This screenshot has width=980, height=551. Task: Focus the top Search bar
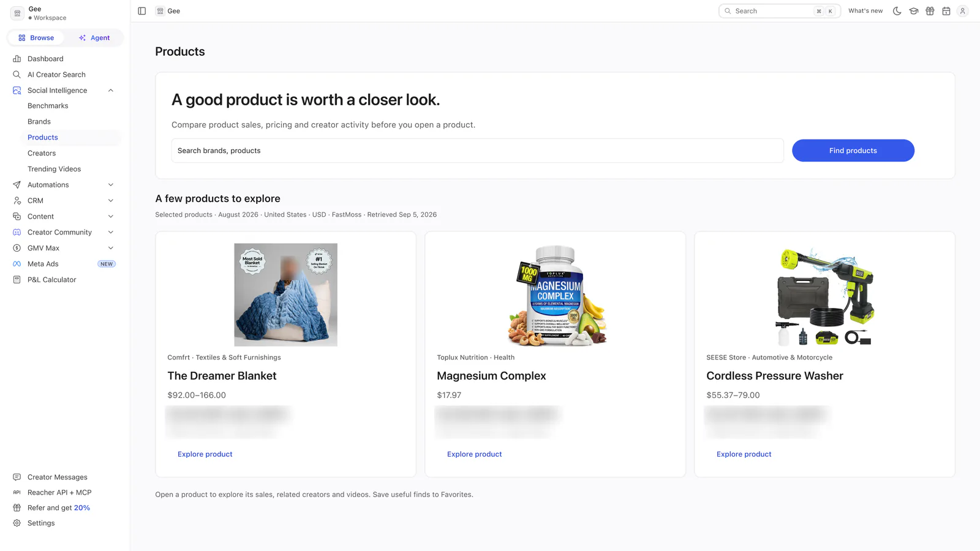(x=780, y=11)
